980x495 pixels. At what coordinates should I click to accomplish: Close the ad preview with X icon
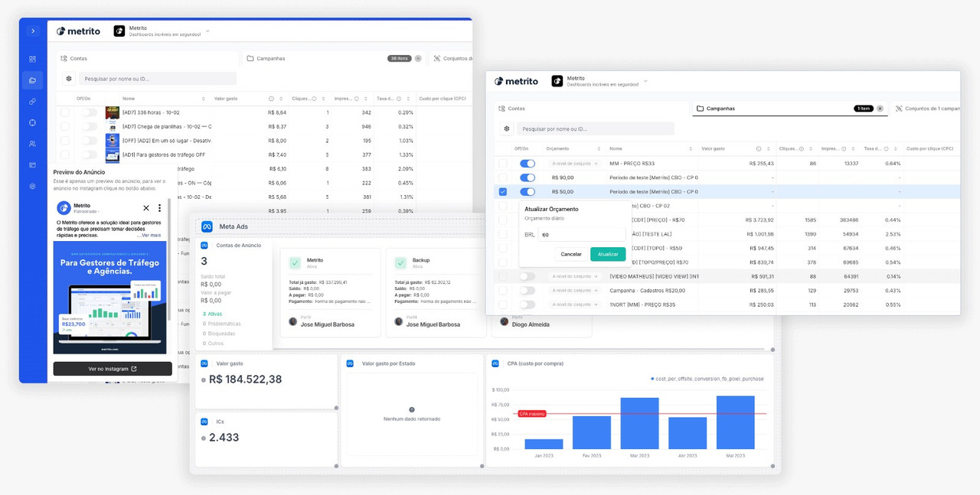pos(146,208)
